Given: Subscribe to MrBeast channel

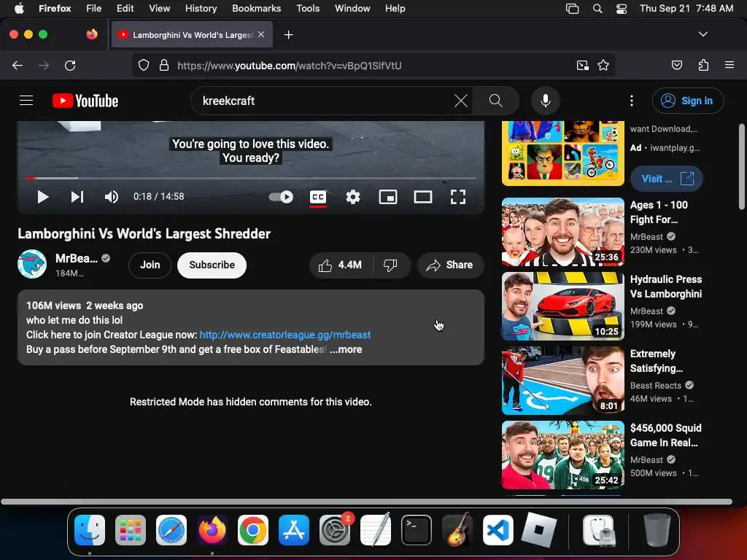Looking at the screenshot, I should (x=212, y=265).
